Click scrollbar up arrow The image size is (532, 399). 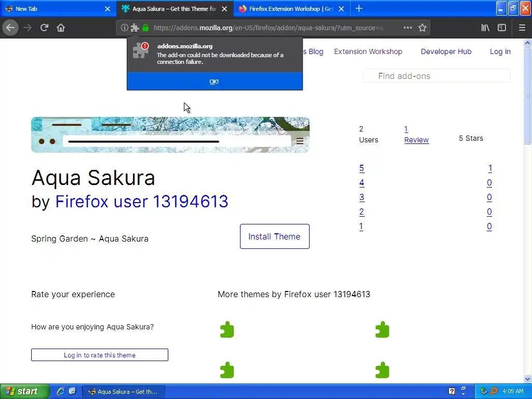pos(528,43)
